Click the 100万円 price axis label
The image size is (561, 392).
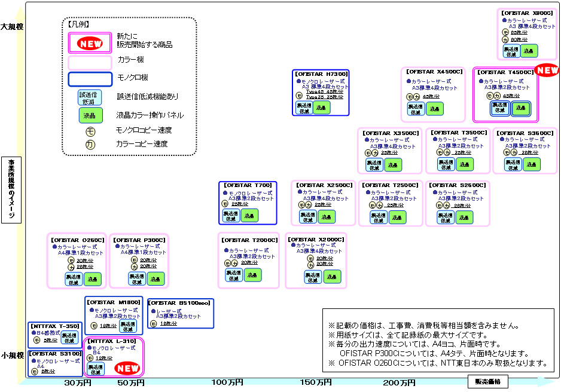tap(227, 382)
